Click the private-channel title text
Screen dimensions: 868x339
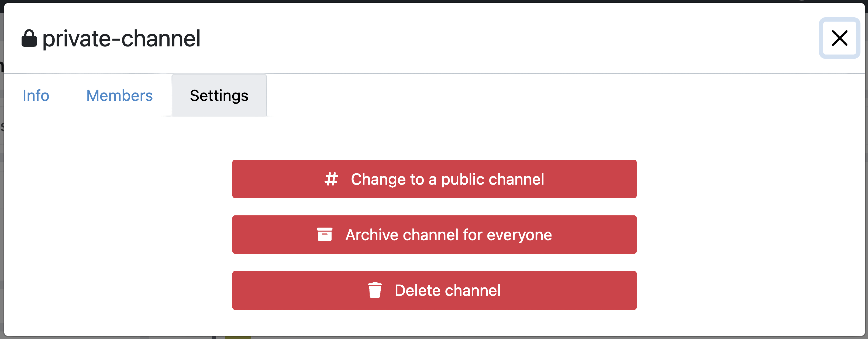121,38
